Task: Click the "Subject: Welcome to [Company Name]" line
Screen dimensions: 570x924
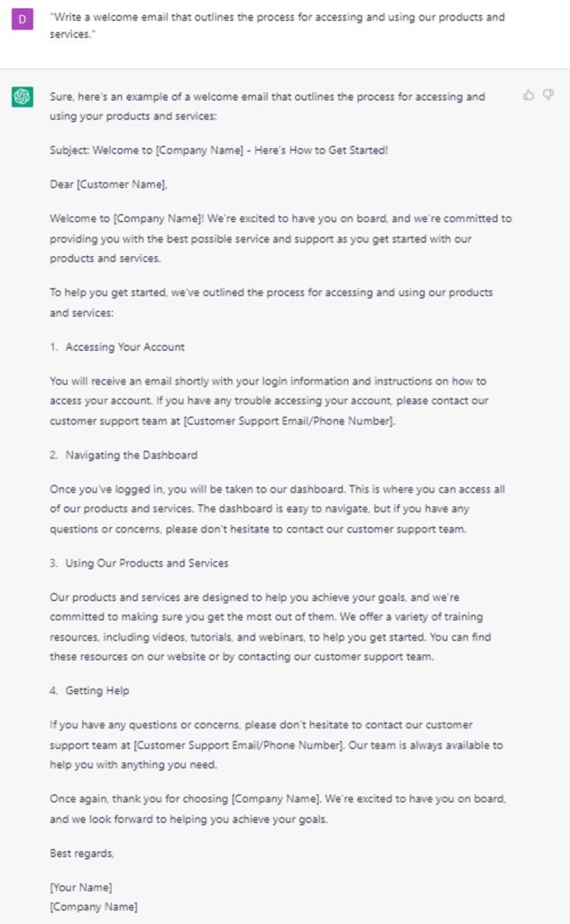Action: (219, 150)
